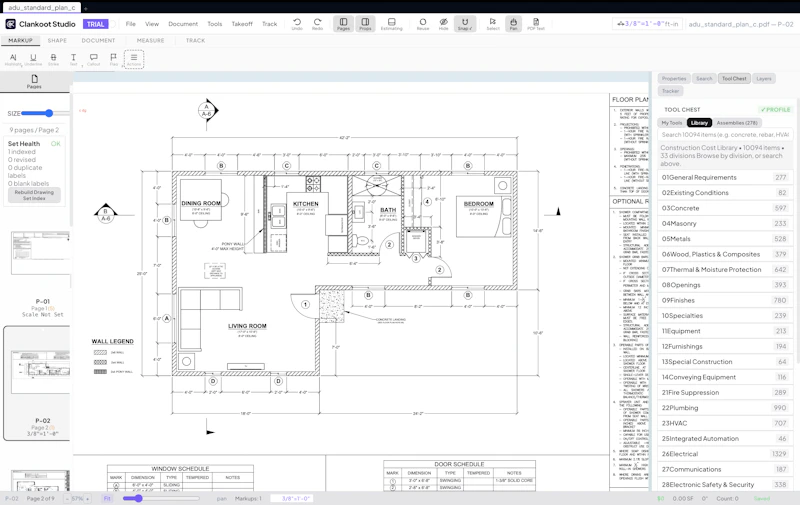Toggle the Pages panel icon in toolbar
Screen dimensions: 800x505
(x=343, y=23)
